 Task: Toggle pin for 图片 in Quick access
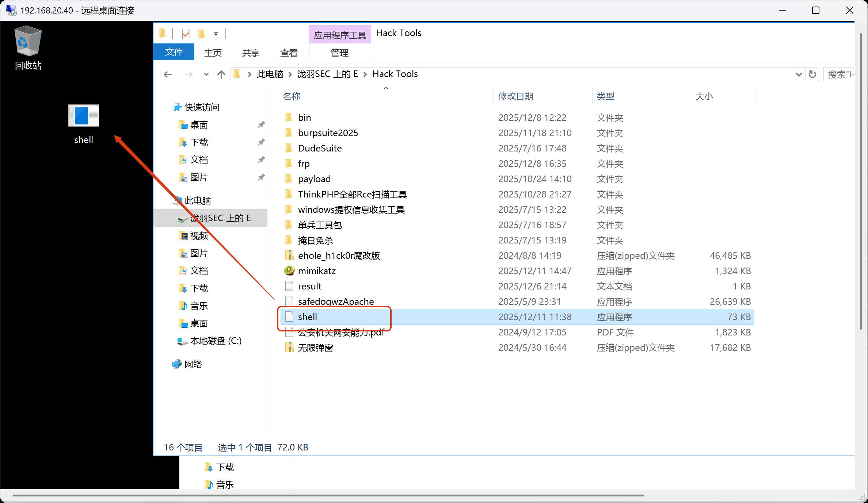pos(261,177)
